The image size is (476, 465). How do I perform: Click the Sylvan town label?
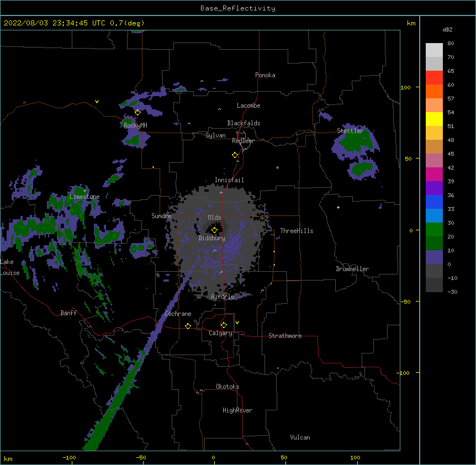point(215,135)
